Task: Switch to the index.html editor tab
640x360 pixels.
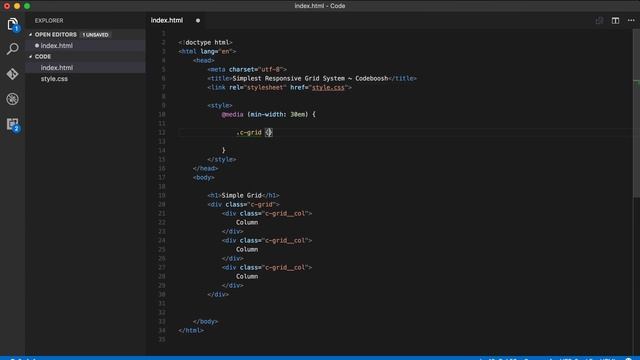Action: point(167,20)
